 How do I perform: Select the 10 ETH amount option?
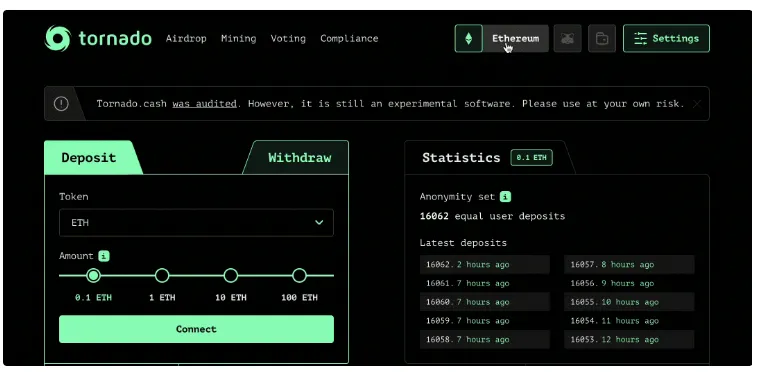click(x=231, y=276)
